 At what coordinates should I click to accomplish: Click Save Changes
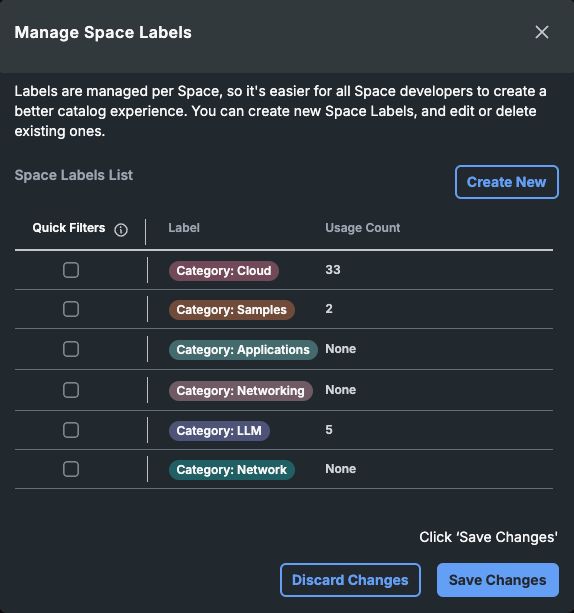pyautogui.click(x=498, y=580)
